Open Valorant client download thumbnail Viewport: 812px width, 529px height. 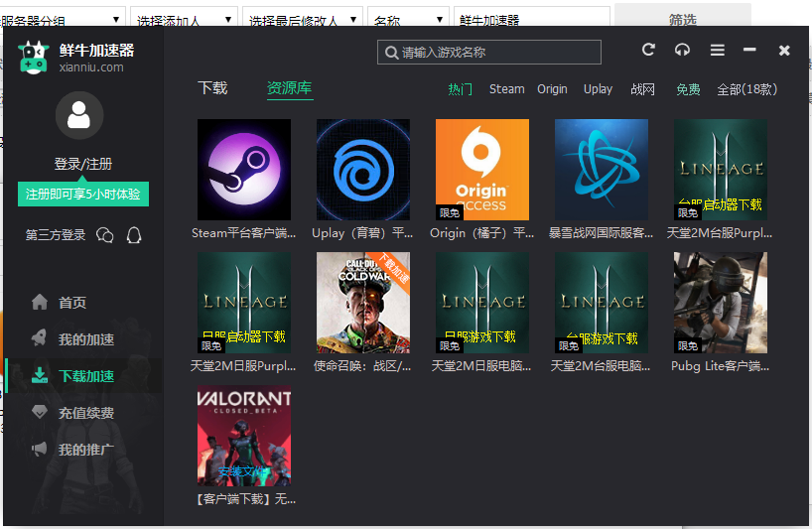click(x=244, y=436)
